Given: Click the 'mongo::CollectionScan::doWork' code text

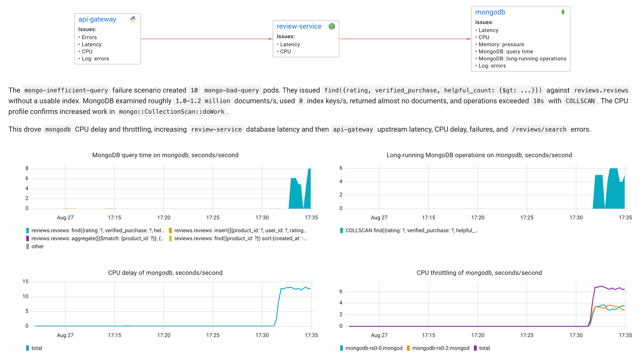Looking at the screenshot, I should click(x=172, y=112).
